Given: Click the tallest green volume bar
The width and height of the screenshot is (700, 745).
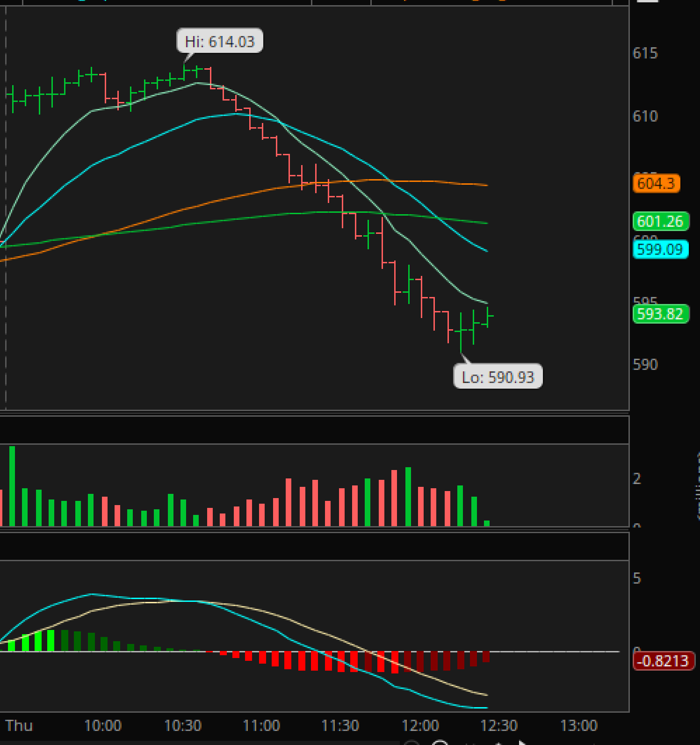Looking at the screenshot, I should tap(12, 486).
